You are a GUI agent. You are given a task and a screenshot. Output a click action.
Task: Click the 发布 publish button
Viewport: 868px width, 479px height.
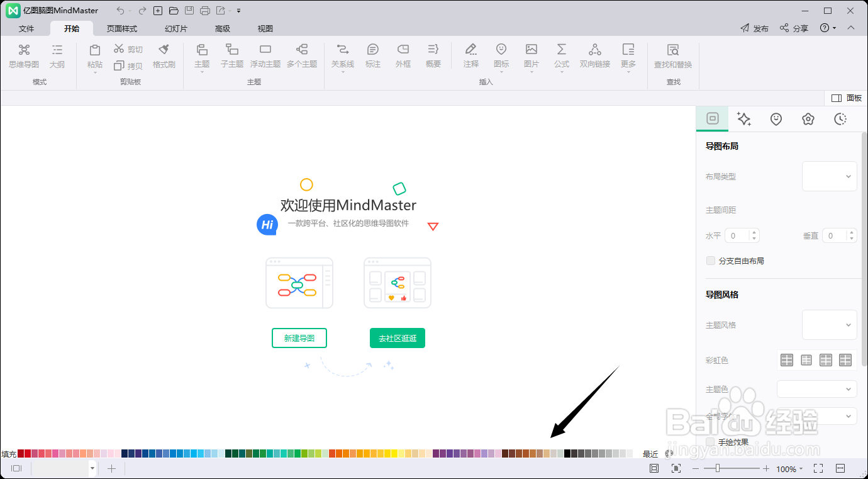pyautogui.click(x=754, y=28)
